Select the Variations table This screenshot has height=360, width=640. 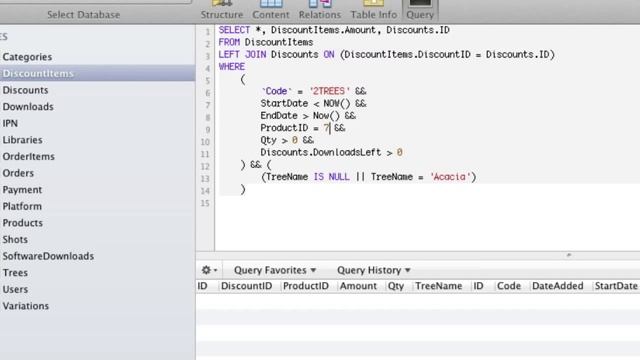[x=98, y=306]
